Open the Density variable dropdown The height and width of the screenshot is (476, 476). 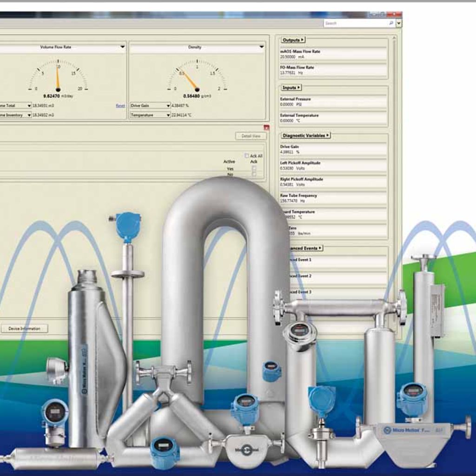(261, 47)
